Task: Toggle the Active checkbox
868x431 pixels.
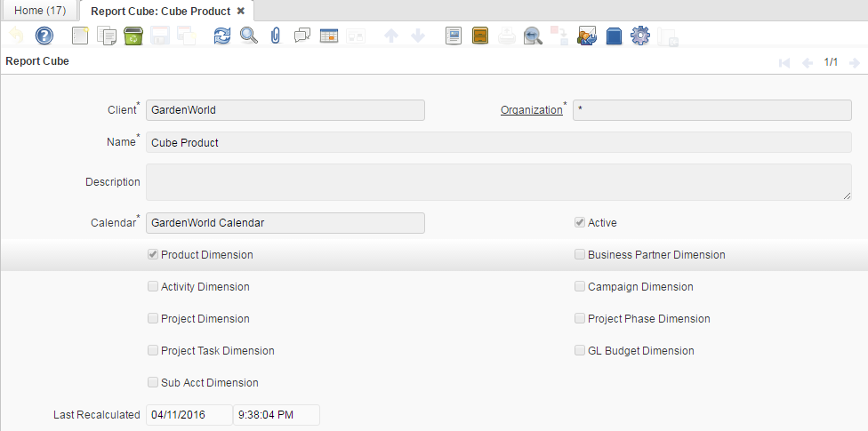Action: coord(580,223)
